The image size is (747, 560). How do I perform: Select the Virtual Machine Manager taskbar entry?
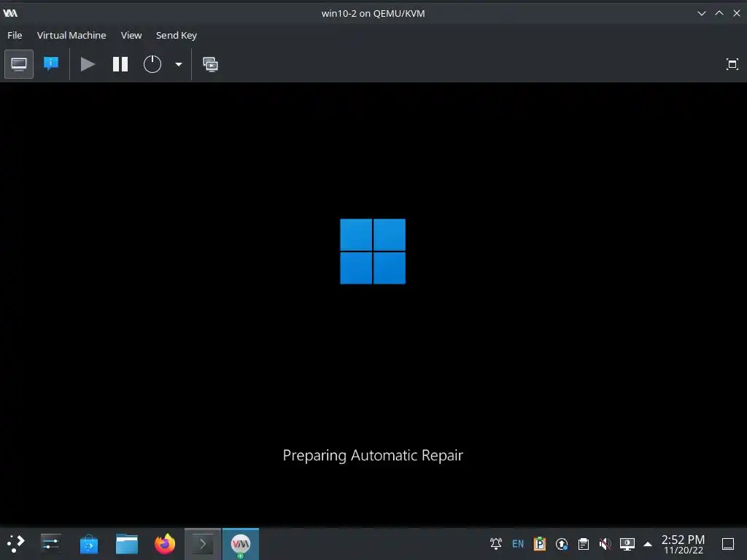[241, 544]
